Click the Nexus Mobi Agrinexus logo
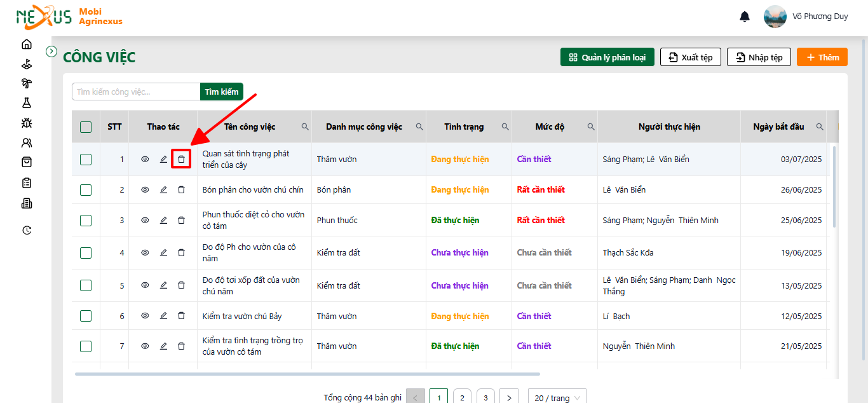Image resolution: width=868 pixels, height=403 pixels. point(69,17)
